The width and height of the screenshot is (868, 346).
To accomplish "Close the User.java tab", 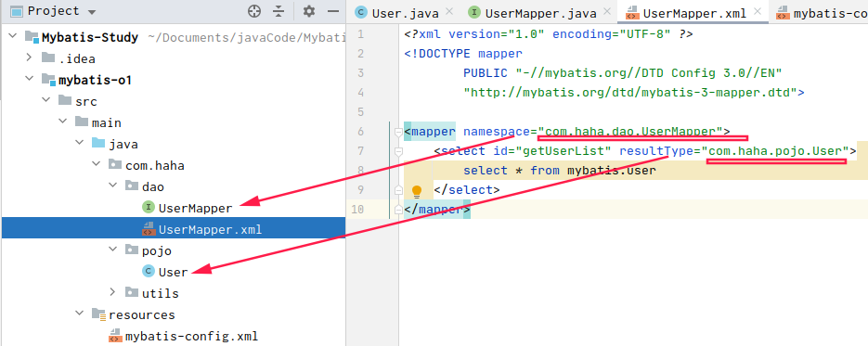I will pos(448,11).
